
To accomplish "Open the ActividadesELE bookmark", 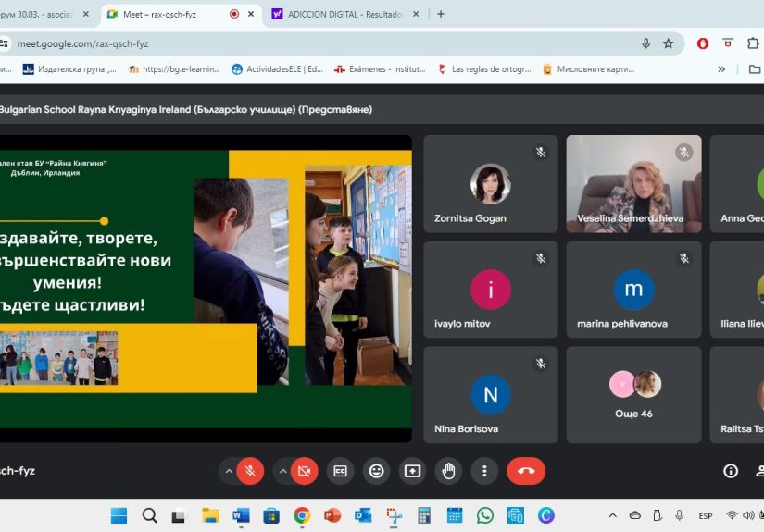I will 278,69.
